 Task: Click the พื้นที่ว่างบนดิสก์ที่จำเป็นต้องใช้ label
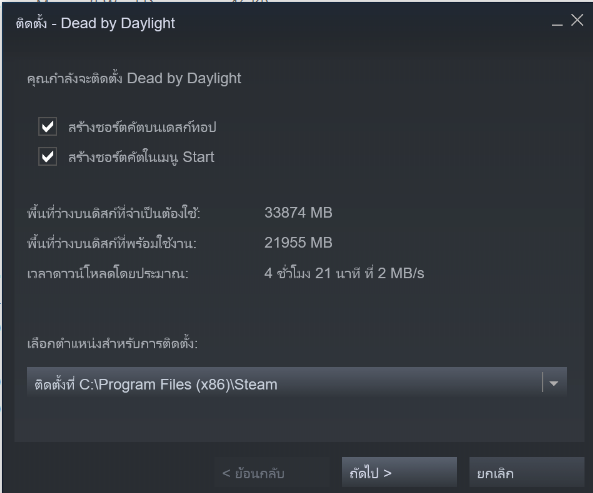pyautogui.click(x=113, y=213)
